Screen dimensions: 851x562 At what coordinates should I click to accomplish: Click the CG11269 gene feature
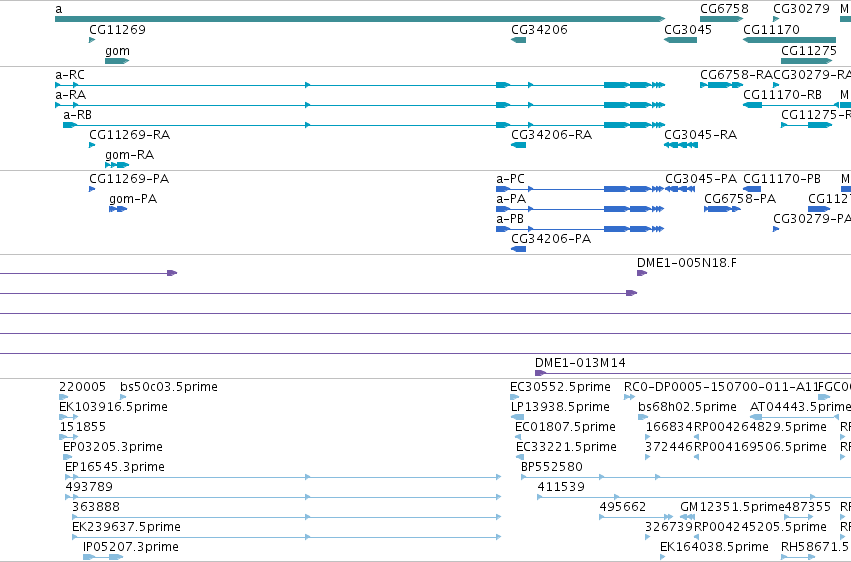(92, 40)
